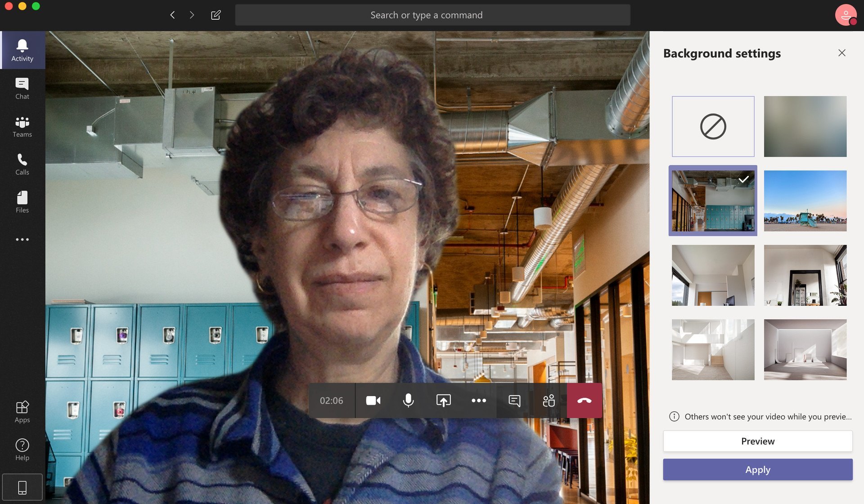Select desert skyline background thumbnail

tap(805, 201)
